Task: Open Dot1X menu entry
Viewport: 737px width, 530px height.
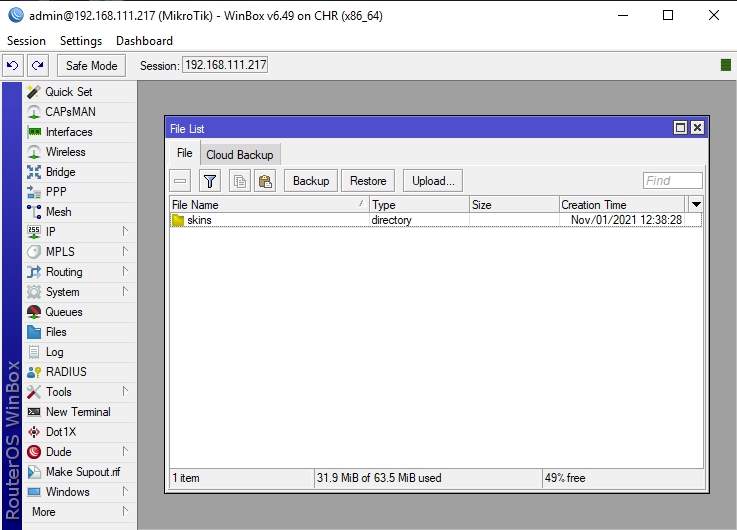Action: [x=80, y=432]
